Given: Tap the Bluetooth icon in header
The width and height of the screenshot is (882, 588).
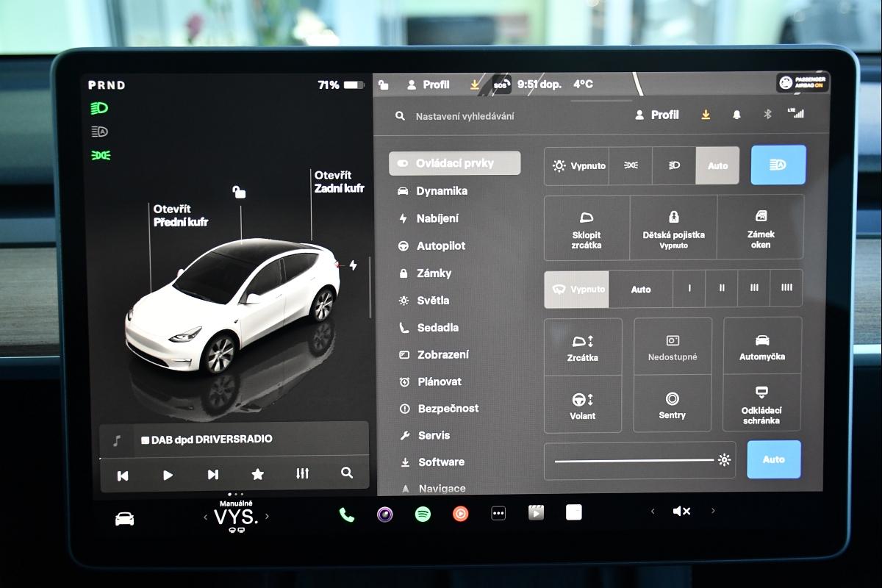Looking at the screenshot, I should 767,115.
